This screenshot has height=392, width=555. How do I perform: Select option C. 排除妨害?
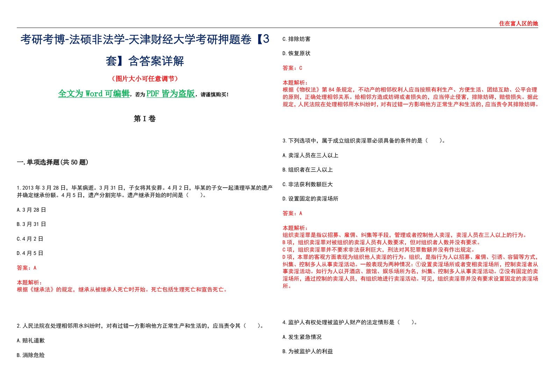tap(297, 39)
